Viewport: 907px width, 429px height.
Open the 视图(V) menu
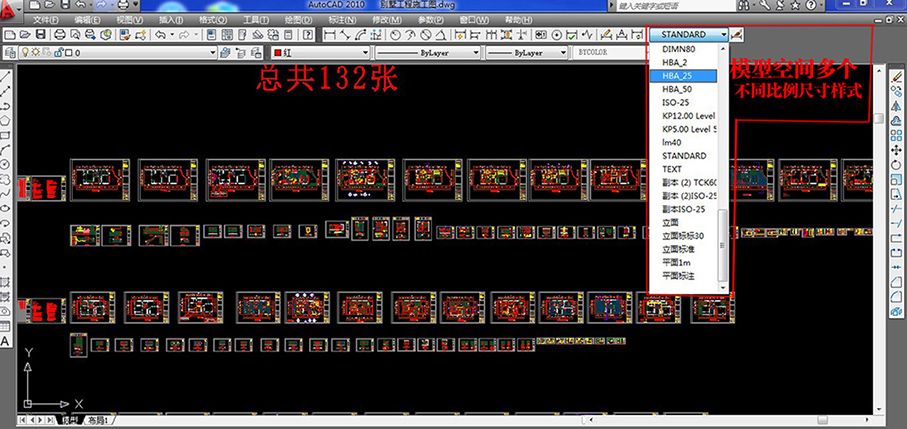coord(128,20)
